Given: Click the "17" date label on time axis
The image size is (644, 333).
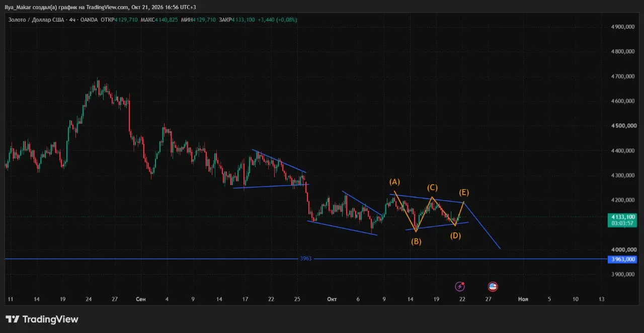Looking at the screenshot, I should click(245, 299).
